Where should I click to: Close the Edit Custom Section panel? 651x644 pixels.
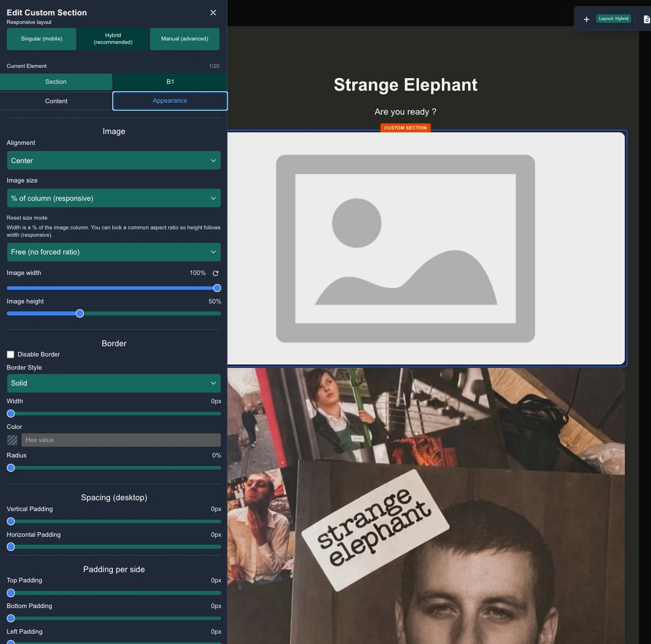click(213, 13)
